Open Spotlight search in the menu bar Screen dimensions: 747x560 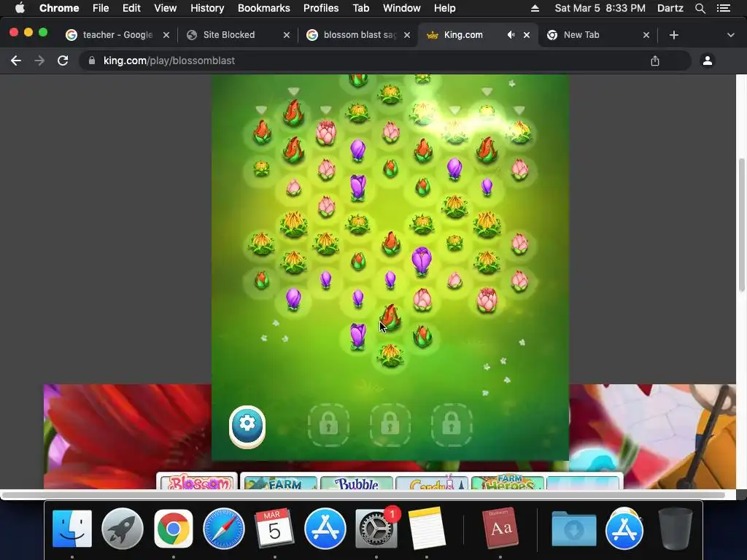700,8
